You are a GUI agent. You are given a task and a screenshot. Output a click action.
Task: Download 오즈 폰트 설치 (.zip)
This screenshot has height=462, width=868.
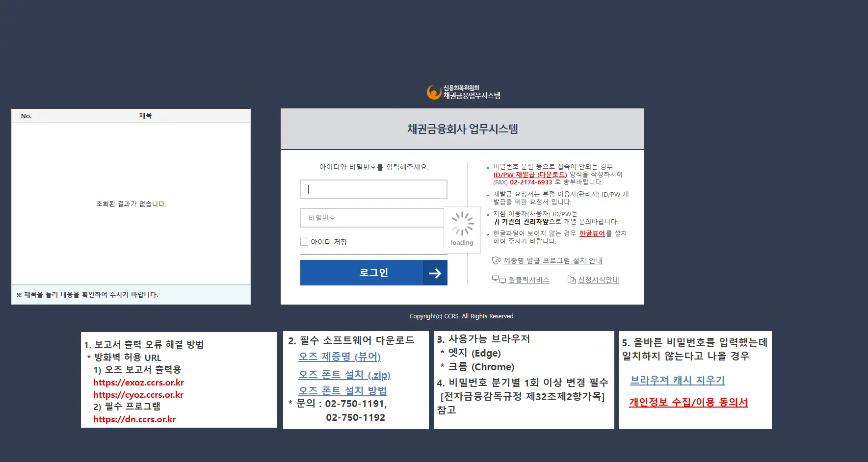[x=344, y=375]
